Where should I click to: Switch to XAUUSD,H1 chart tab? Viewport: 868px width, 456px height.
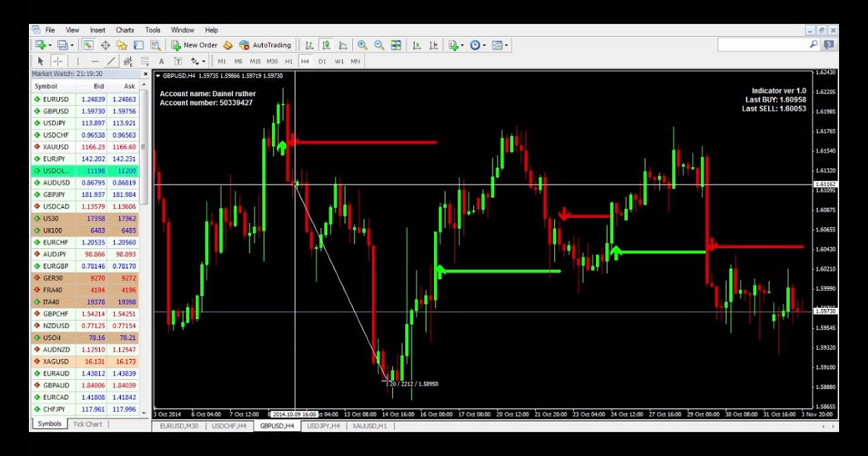[x=370, y=426]
